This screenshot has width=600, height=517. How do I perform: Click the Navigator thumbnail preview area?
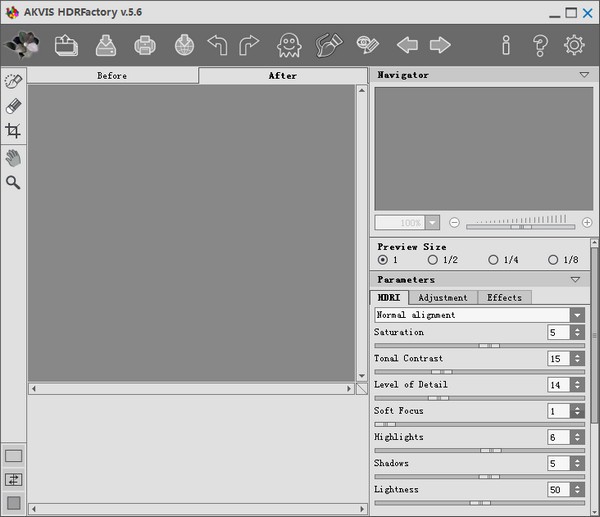484,148
